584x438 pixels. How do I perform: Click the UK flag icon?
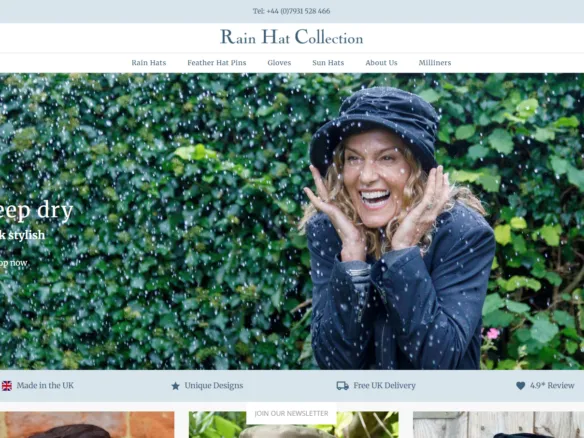[7, 386]
